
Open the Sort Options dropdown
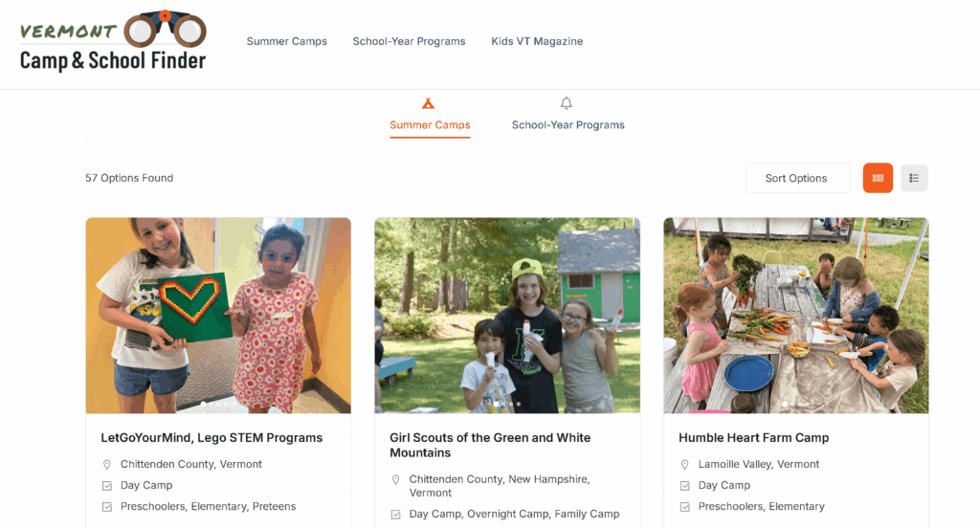coord(797,178)
